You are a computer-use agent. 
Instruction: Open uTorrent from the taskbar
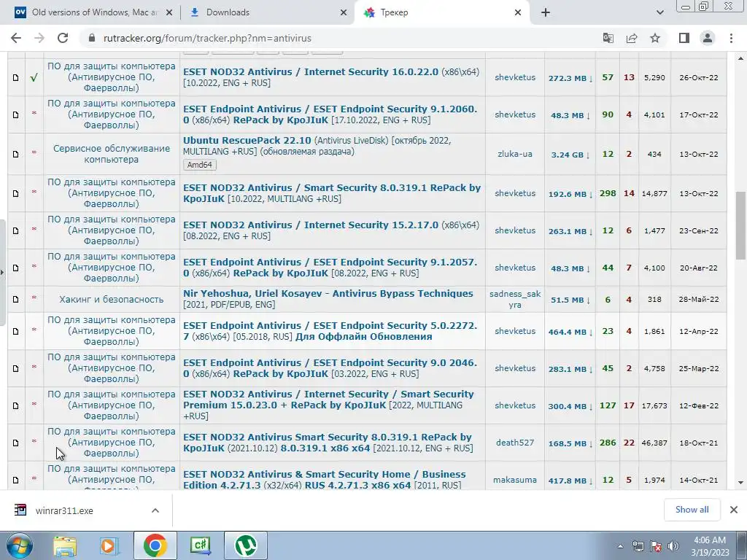point(246,545)
